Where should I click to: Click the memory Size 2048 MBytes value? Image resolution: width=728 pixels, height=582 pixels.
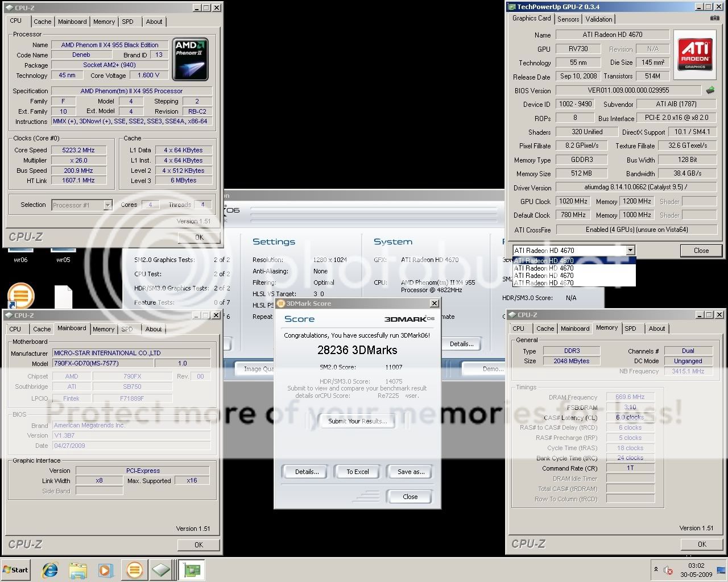[x=571, y=361]
